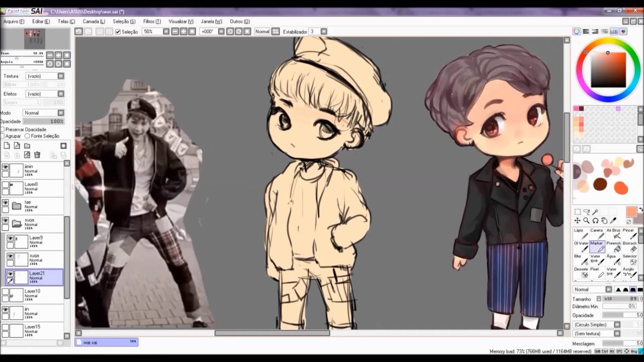Select the Air Brush tool
This screenshot has height=362, width=644.
click(x=613, y=233)
